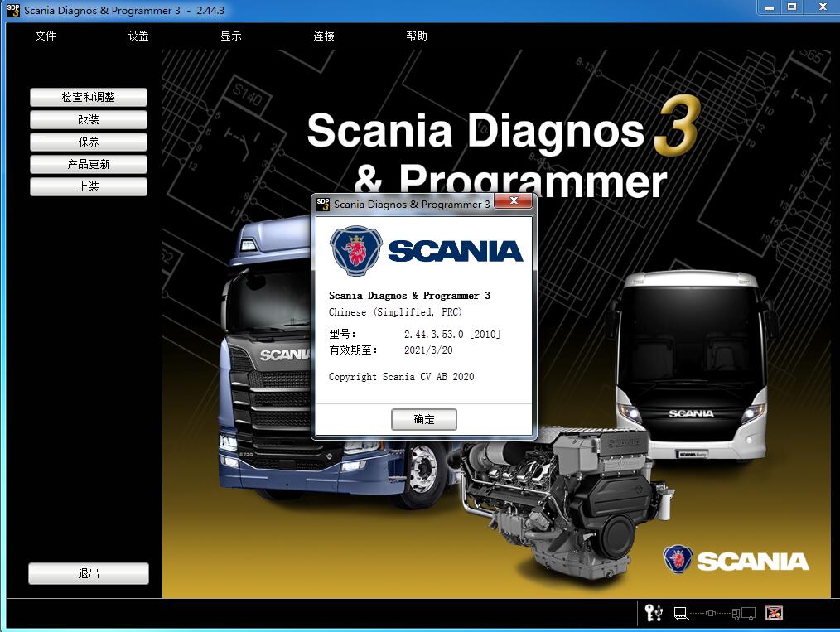
Task: Select the 改装 button
Action: click(x=89, y=119)
